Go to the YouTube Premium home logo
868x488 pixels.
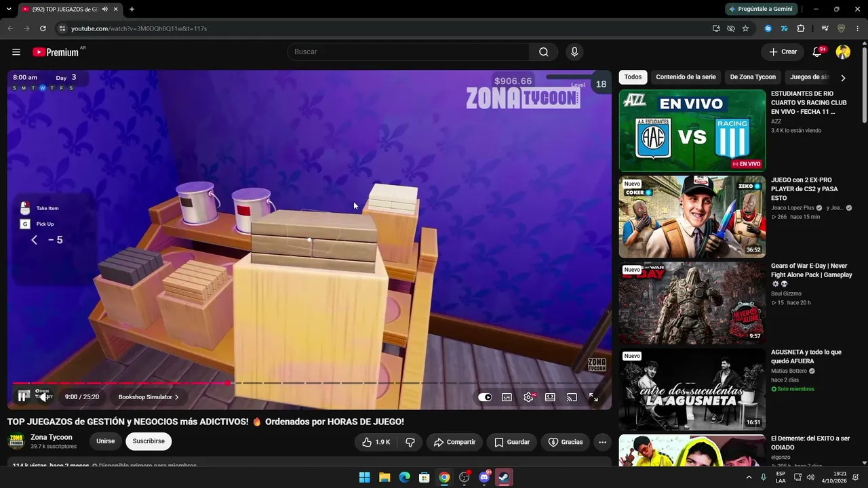coord(56,52)
